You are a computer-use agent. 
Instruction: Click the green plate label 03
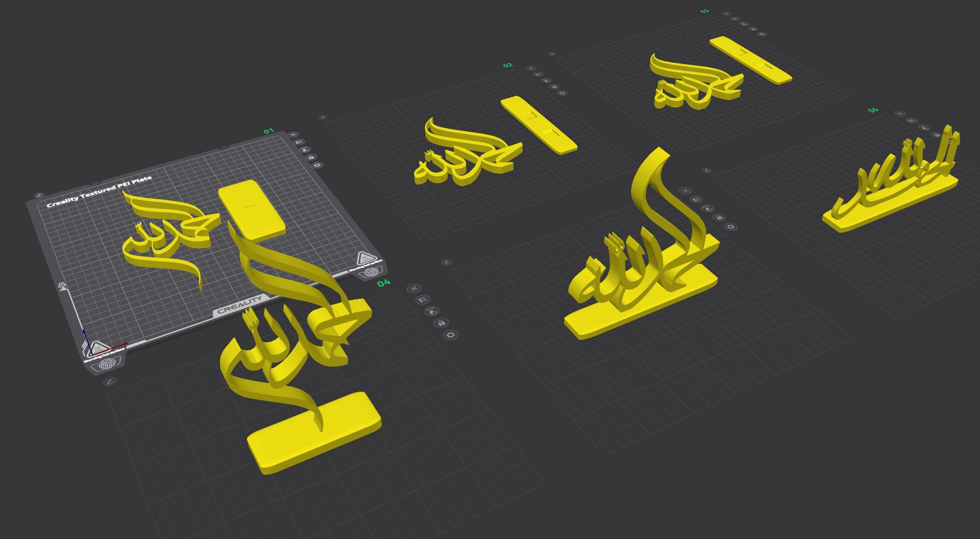704,11
